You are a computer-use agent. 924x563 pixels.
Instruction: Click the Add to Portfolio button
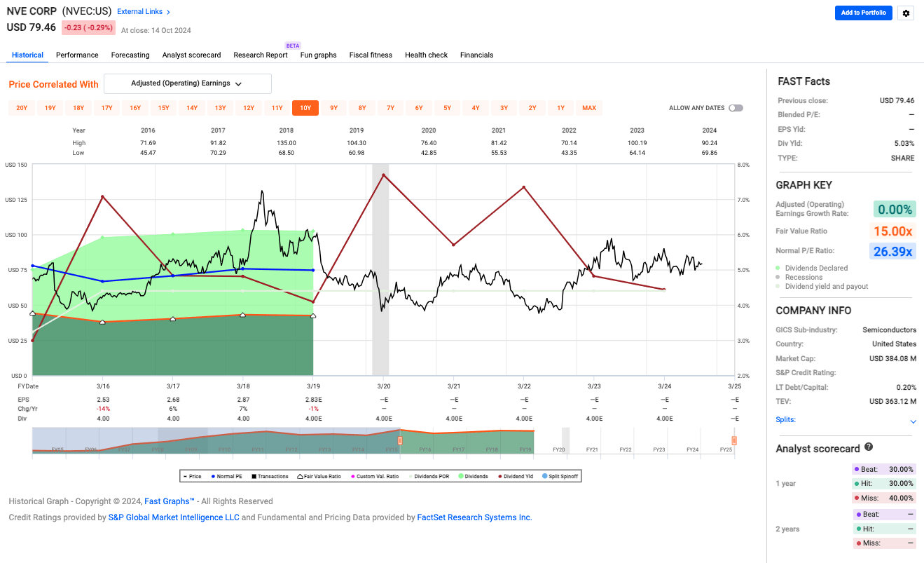click(x=863, y=13)
